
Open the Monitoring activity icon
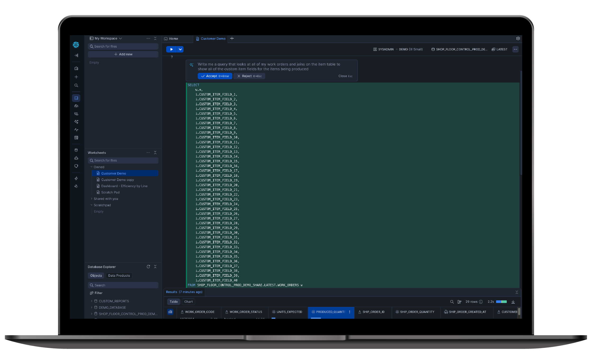coord(76,130)
